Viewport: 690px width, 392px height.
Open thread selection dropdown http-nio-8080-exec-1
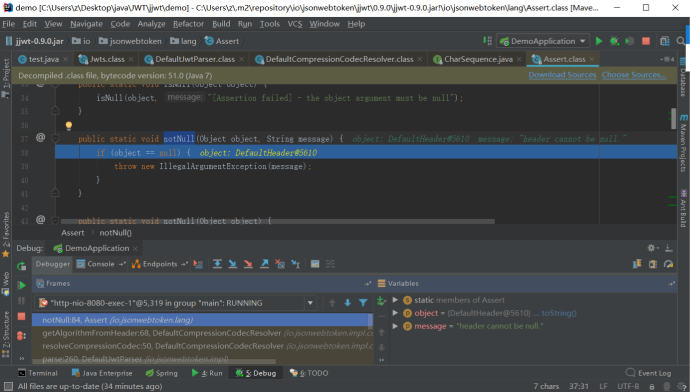(x=310, y=303)
